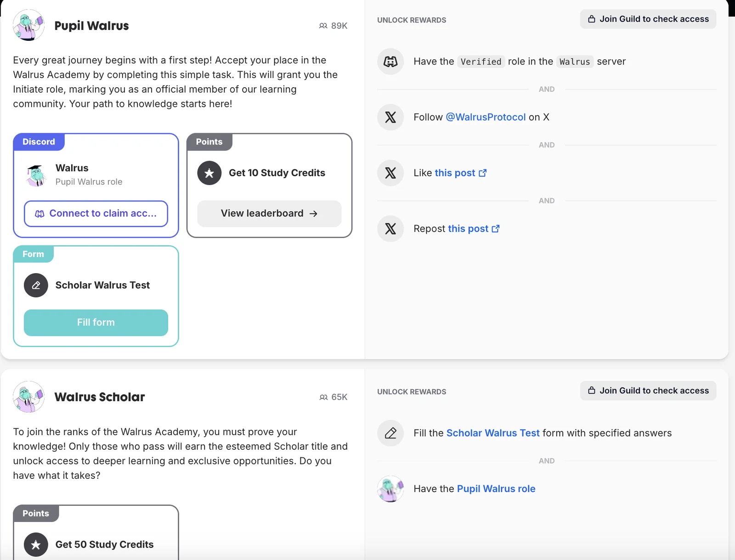This screenshot has width=735, height=560.
Task: Click the X icon beside Like this post
Action: (390, 173)
